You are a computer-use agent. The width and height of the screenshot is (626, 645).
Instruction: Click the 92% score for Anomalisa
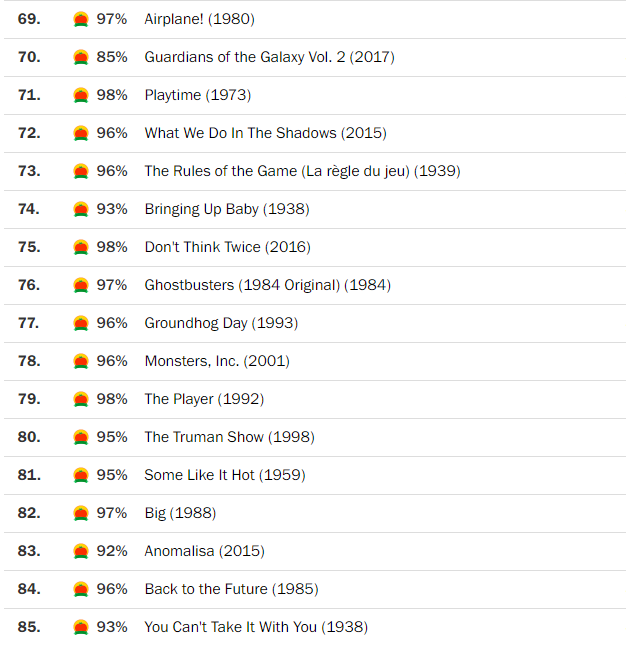(x=112, y=551)
